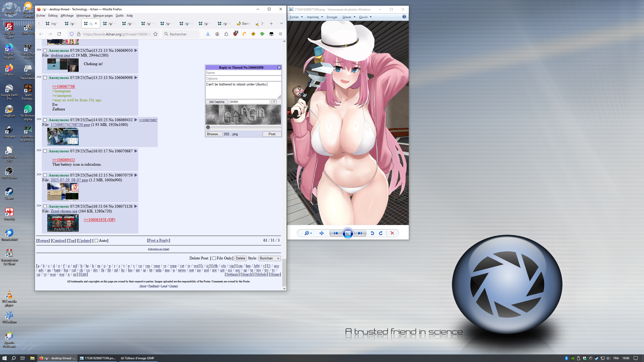The width and height of the screenshot is (644, 362).
Task: Go to previous image in Photo Viewer
Action: [x=336, y=233]
